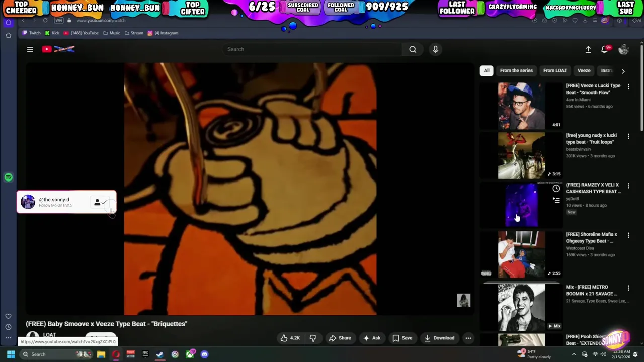Open options for RAMZEY x VELI video
The height and width of the screenshot is (362, 644).
point(628,186)
